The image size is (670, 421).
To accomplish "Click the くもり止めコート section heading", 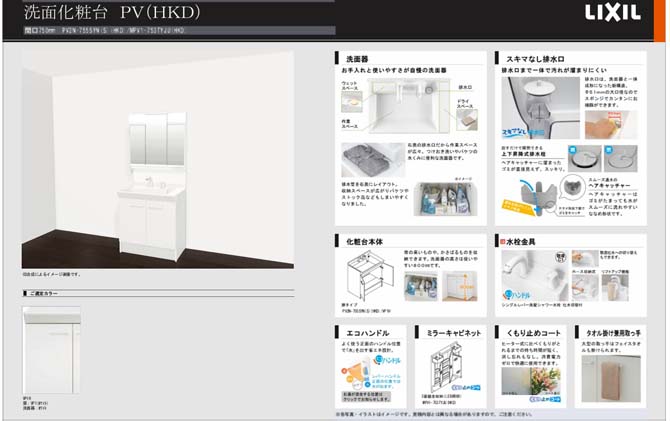I will [x=533, y=333].
